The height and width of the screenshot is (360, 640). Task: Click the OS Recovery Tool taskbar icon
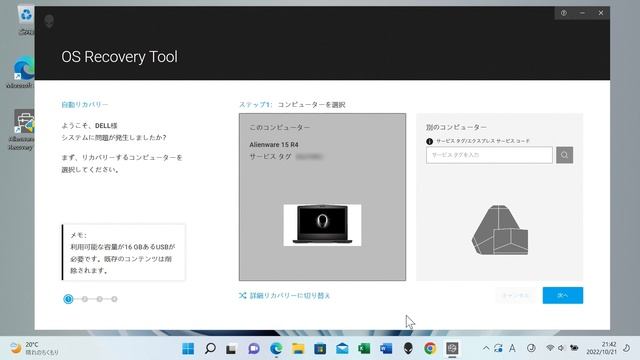click(x=452, y=349)
